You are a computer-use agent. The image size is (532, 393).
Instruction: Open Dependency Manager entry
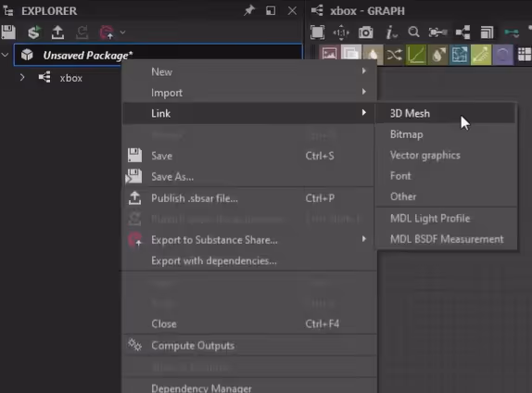(249, 387)
